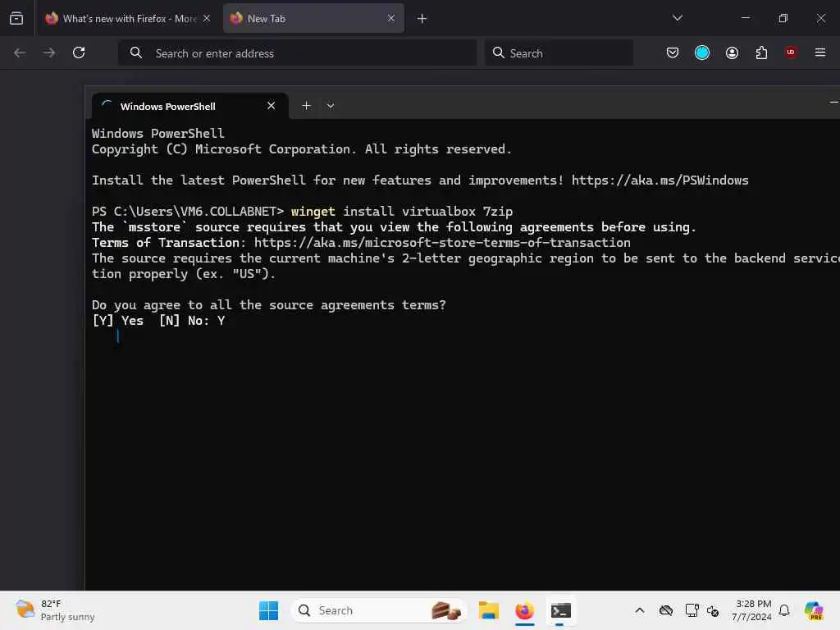Click the aka.ms/PSWindows link text

(660, 180)
